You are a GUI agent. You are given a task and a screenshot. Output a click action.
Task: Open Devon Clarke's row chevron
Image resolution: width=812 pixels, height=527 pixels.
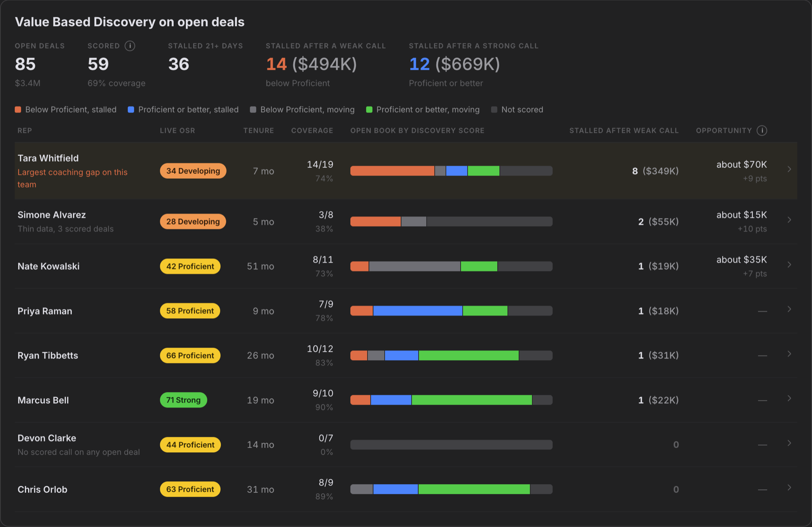[789, 443]
